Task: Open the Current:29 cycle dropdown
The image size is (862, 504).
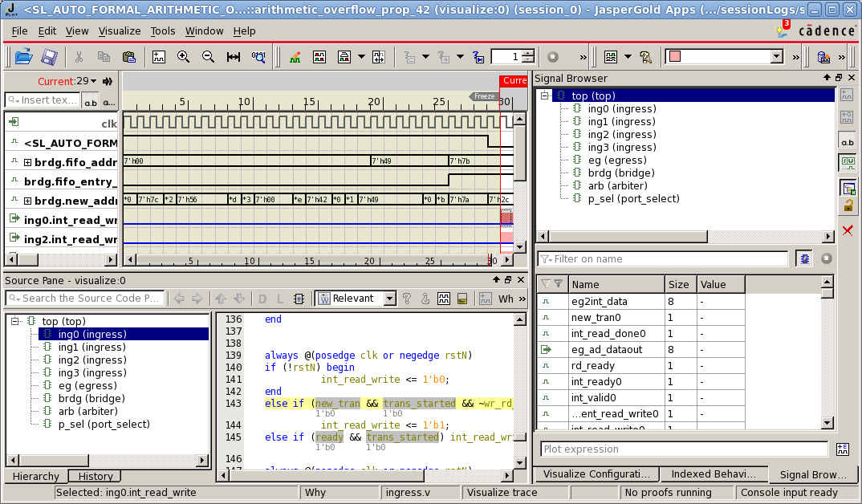Action: (x=93, y=81)
